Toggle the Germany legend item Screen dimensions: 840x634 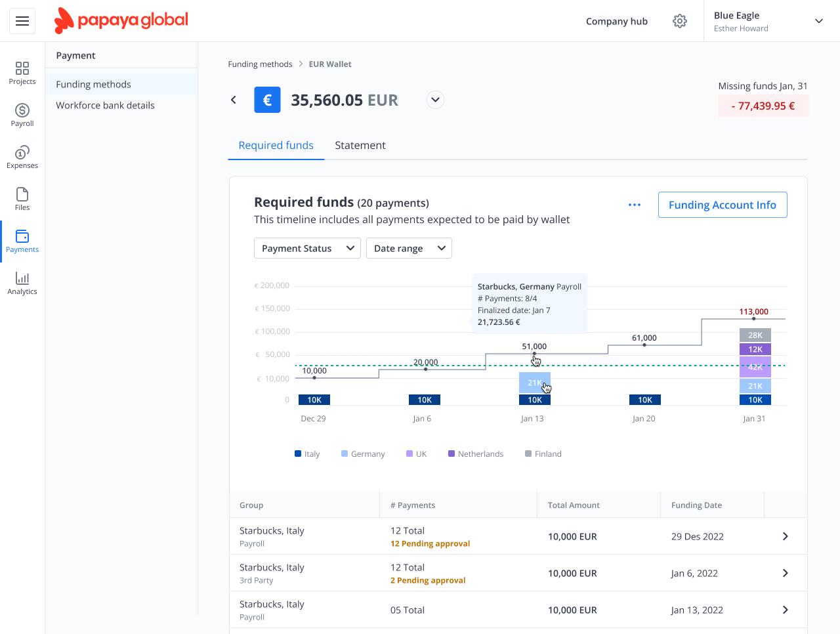tap(363, 454)
